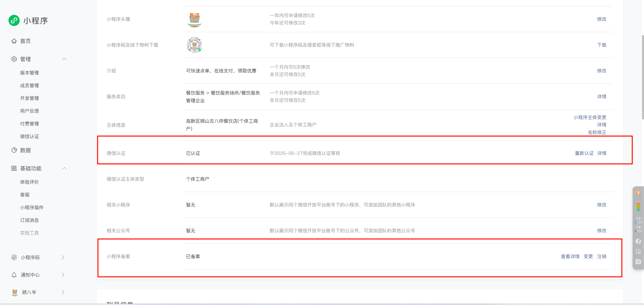644x305 pixels.
Task: Click the crop screenshot icon on floating toolbar
Action: pos(638,252)
